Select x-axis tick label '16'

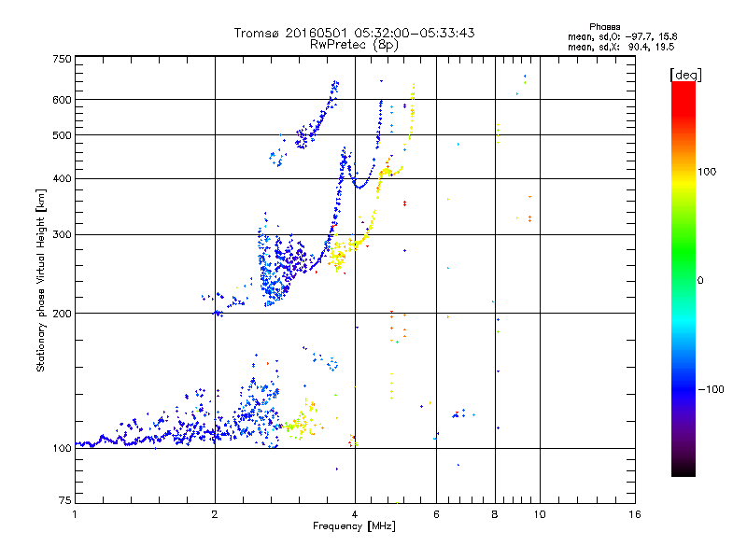point(635,514)
